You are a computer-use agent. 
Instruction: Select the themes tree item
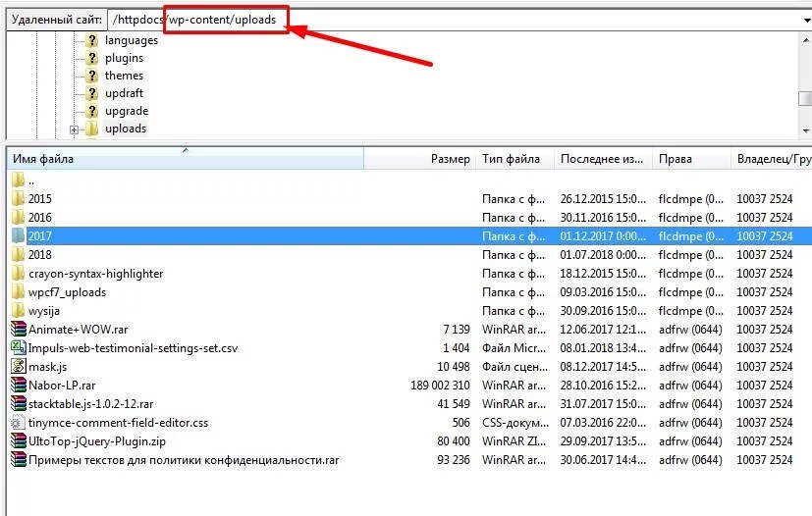tap(125, 76)
